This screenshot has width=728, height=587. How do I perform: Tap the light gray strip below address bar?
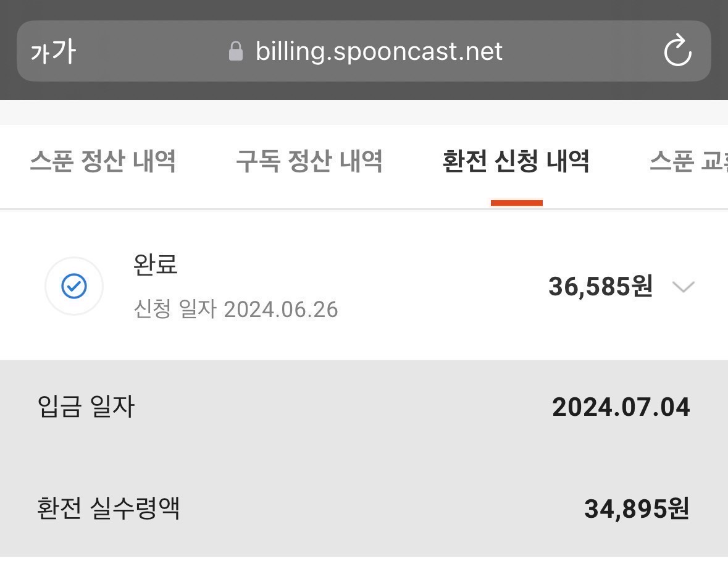[364, 112]
